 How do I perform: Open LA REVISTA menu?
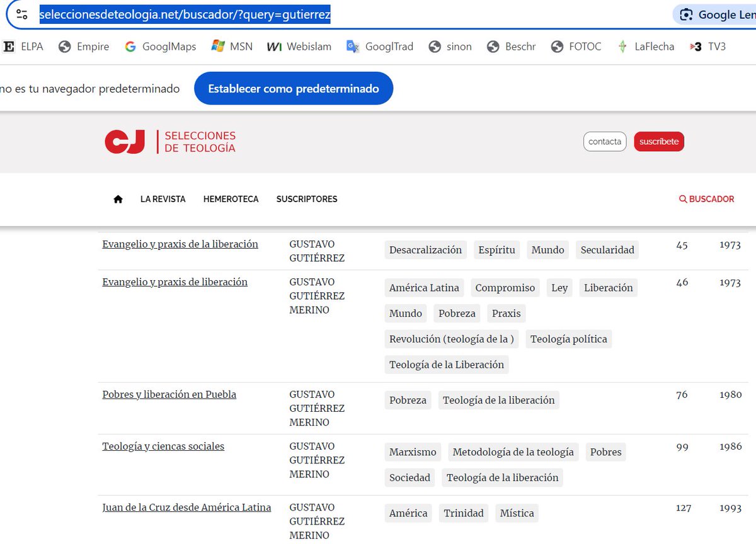click(x=163, y=199)
